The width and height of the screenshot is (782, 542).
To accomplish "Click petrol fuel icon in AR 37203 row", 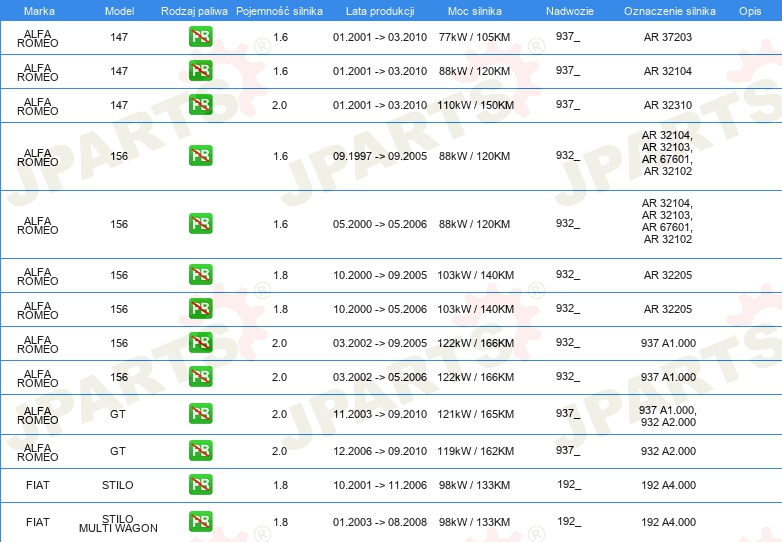I will (x=200, y=36).
